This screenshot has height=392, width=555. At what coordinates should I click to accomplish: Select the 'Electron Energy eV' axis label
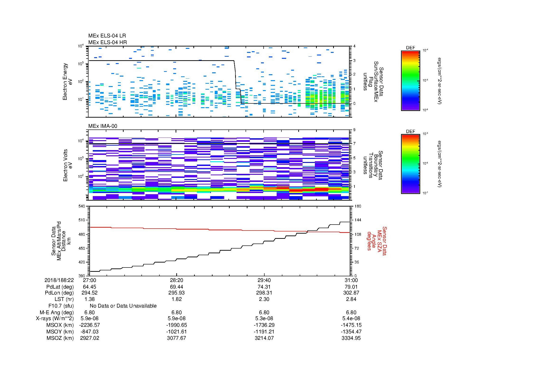click(x=67, y=82)
